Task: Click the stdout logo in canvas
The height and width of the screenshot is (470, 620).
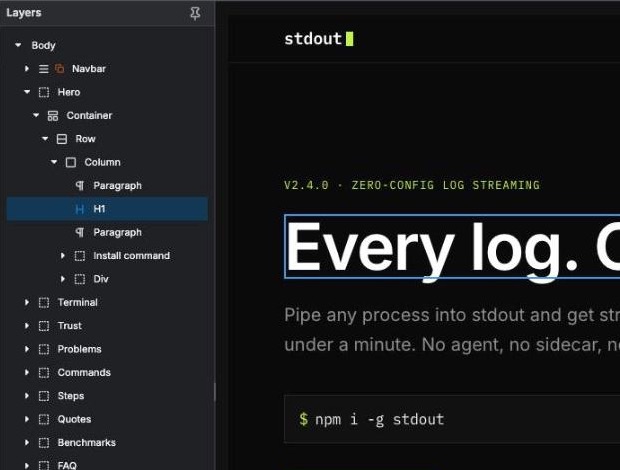Action: pos(319,39)
